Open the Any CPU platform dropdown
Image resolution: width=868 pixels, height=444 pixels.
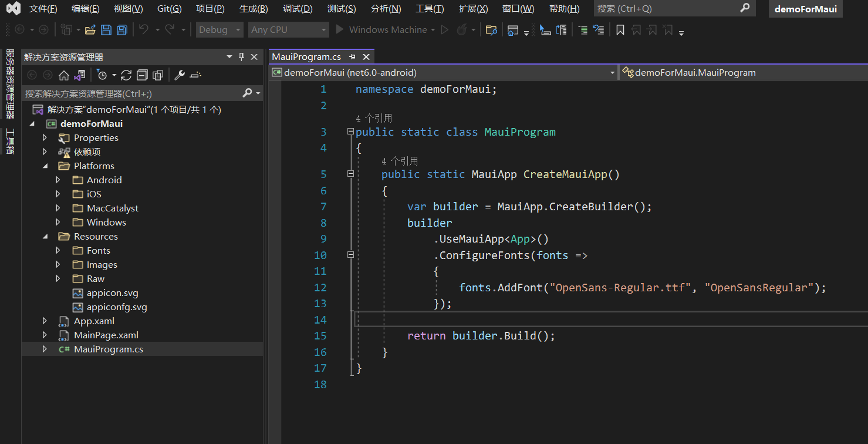pyautogui.click(x=288, y=30)
